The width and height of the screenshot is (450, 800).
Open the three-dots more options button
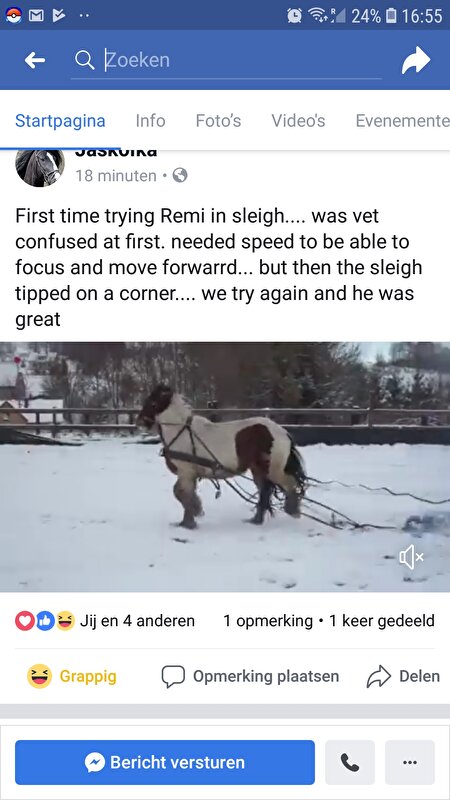tap(410, 763)
